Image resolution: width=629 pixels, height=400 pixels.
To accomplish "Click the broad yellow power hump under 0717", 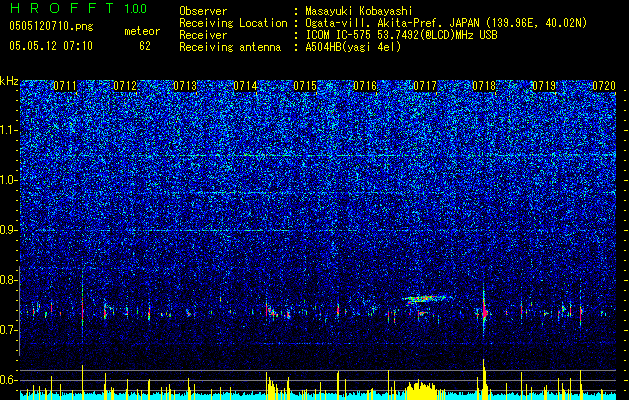I will point(421,390).
